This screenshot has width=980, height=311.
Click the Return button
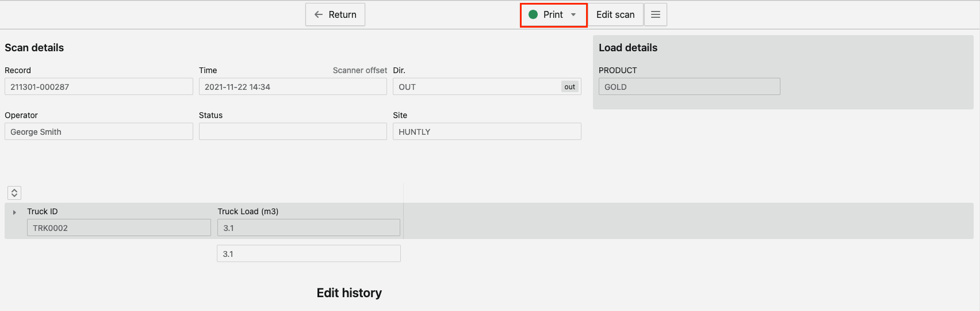335,14
